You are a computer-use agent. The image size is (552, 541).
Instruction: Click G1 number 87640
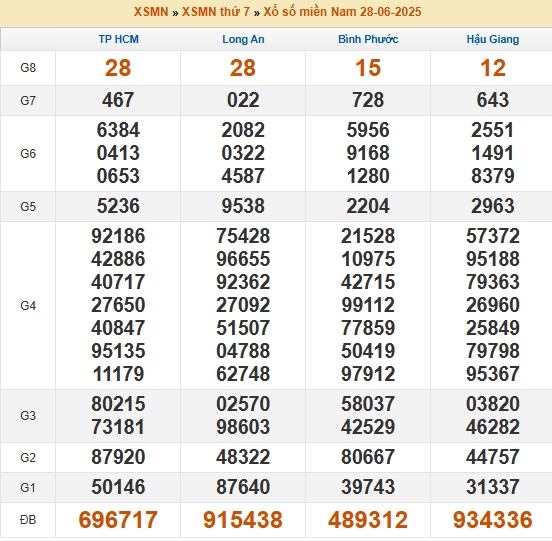click(243, 487)
